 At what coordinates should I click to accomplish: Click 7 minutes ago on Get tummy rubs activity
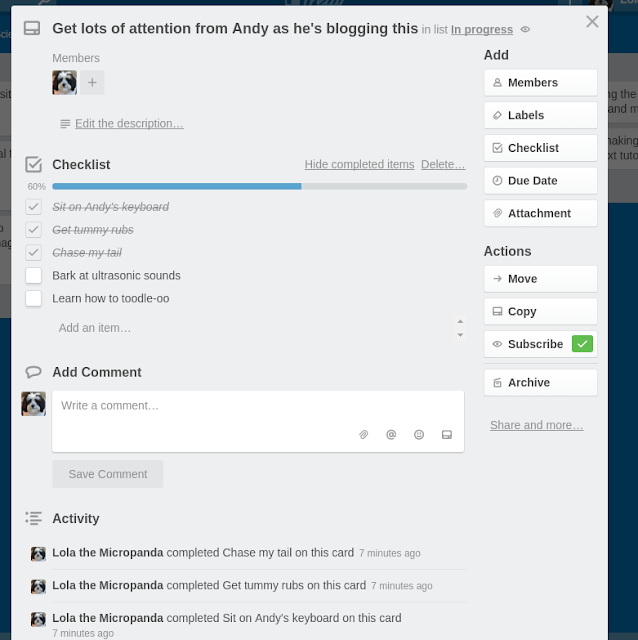402,586
